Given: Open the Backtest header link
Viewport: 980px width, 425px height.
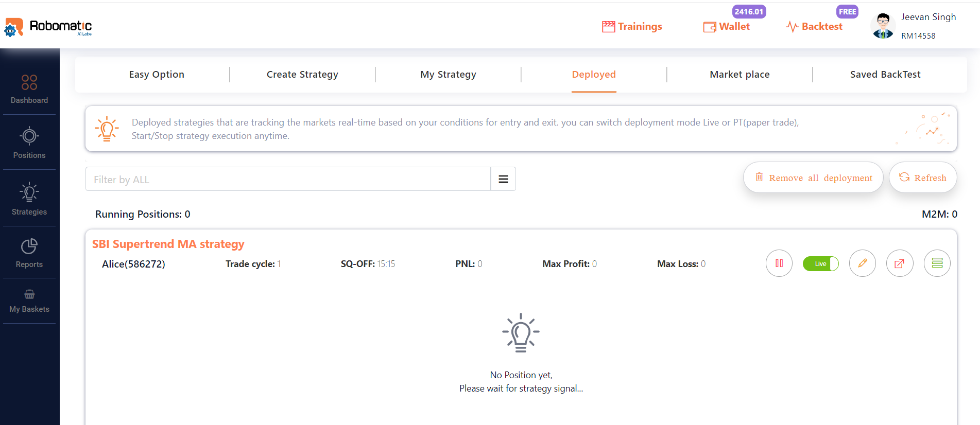Looking at the screenshot, I should [814, 26].
